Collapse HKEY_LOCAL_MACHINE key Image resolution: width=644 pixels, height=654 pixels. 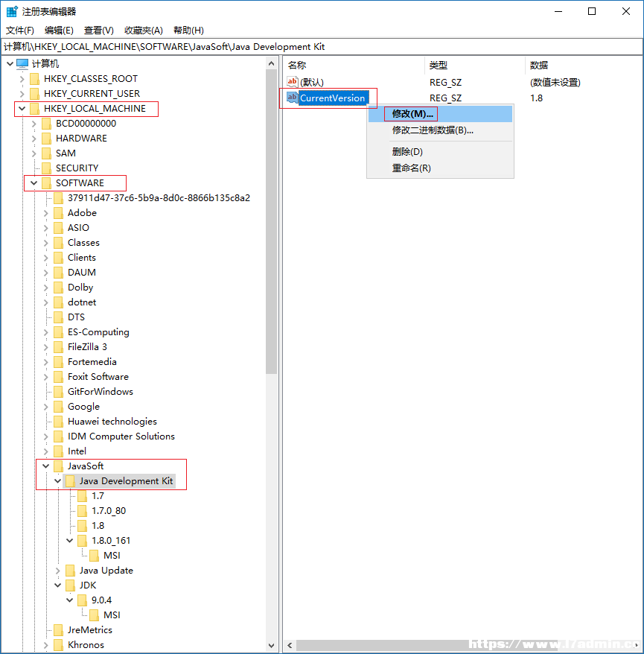22,109
